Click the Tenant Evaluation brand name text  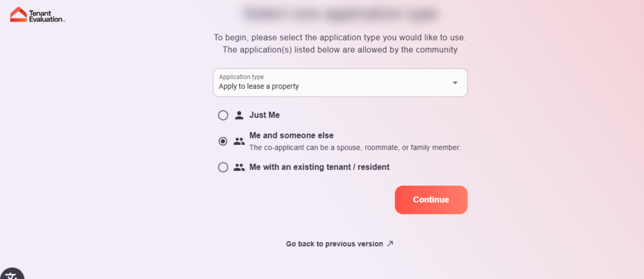[x=46, y=15]
